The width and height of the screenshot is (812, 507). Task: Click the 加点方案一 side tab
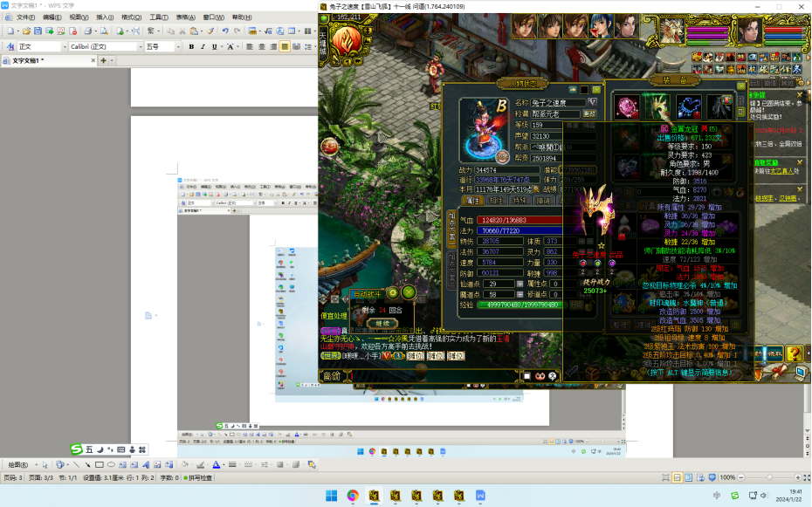click(451, 229)
